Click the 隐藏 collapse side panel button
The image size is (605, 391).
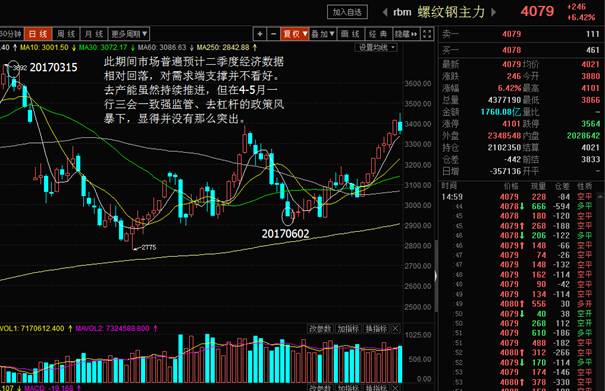point(406,34)
